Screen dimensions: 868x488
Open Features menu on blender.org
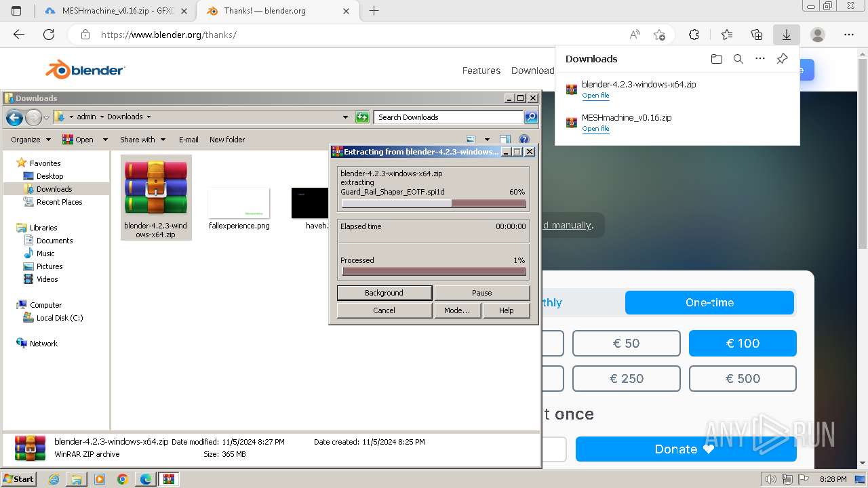click(481, 70)
